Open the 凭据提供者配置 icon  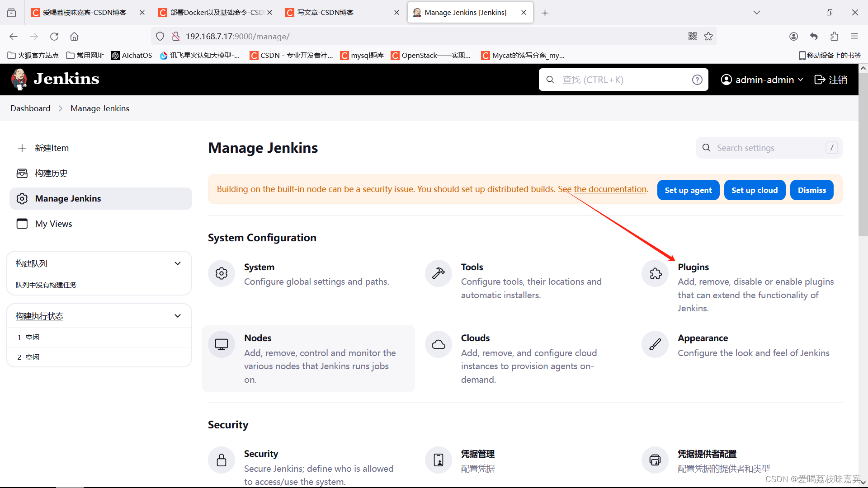pyautogui.click(x=655, y=460)
